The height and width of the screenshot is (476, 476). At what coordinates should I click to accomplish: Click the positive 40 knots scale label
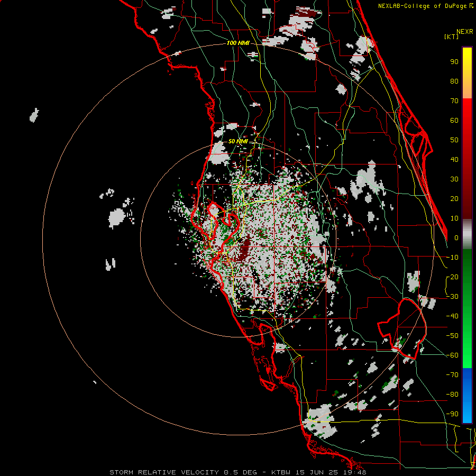click(454, 160)
